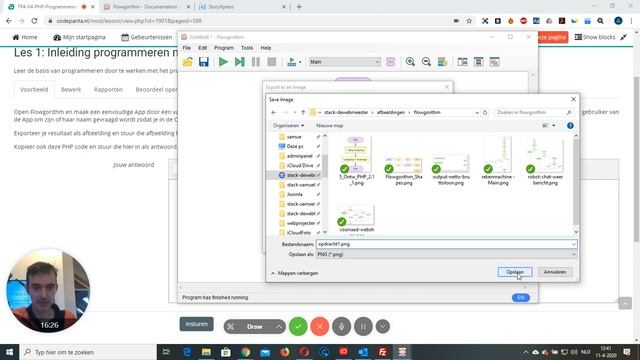
Task: Open Draw tool options in recorder
Action: [x=278, y=327]
